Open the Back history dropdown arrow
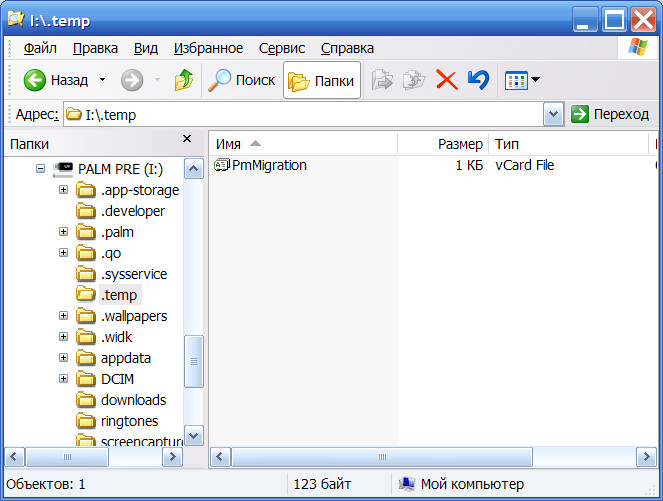Image resolution: width=663 pixels, height=501 pixels. (x=102, y=79)
